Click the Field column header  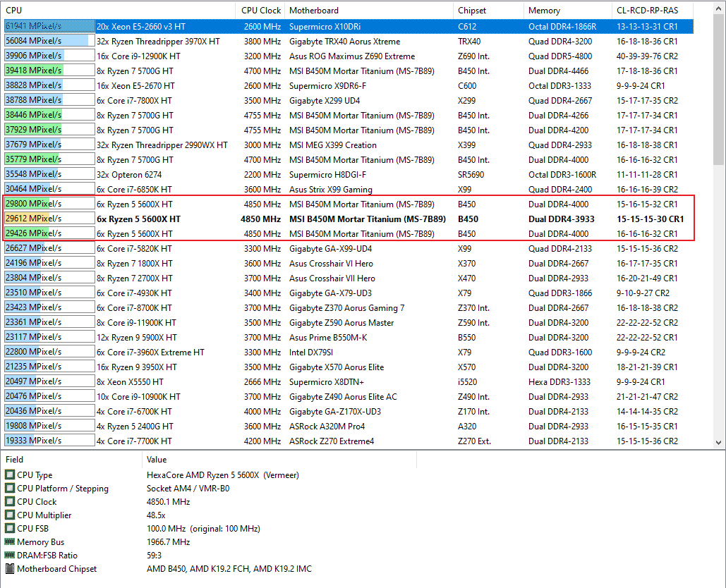[71, 460]
